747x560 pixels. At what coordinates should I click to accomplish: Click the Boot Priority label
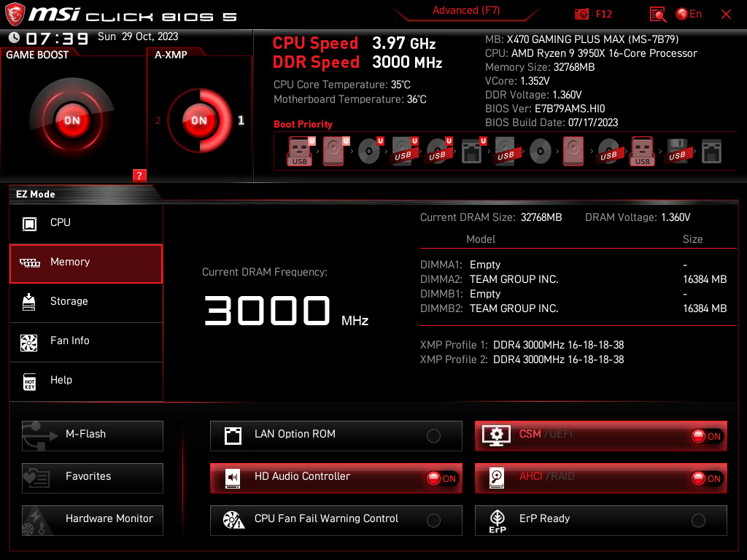(x=303, y=124)
